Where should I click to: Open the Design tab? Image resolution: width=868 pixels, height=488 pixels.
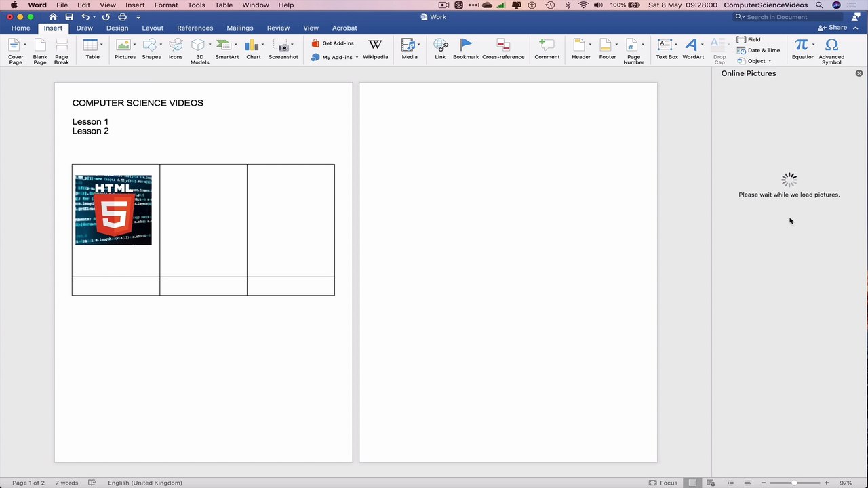click(x=117, y=28)
